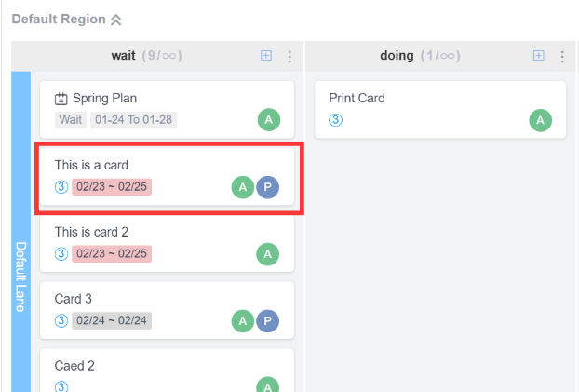The width and height of the screenshot is (579, 392).
Task: Click the A avatar on Print Card
Action: point(540,119)
